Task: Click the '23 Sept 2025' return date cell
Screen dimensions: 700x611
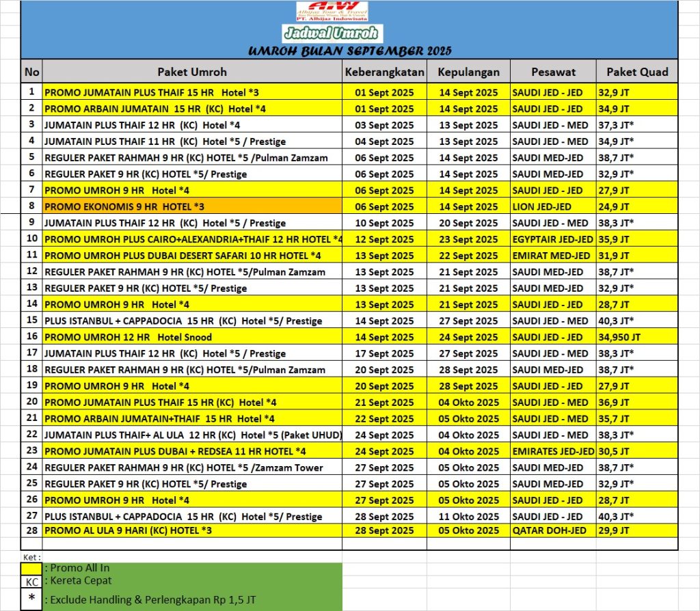Action: pos(468,239)
